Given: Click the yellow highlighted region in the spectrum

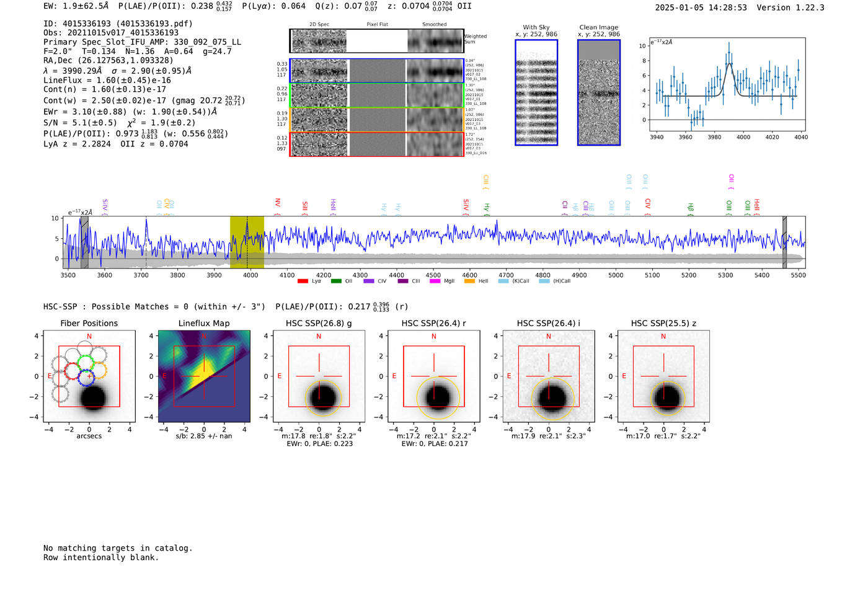Looking at the screenshot, I should pyautogui.click(x=247, y=242).
